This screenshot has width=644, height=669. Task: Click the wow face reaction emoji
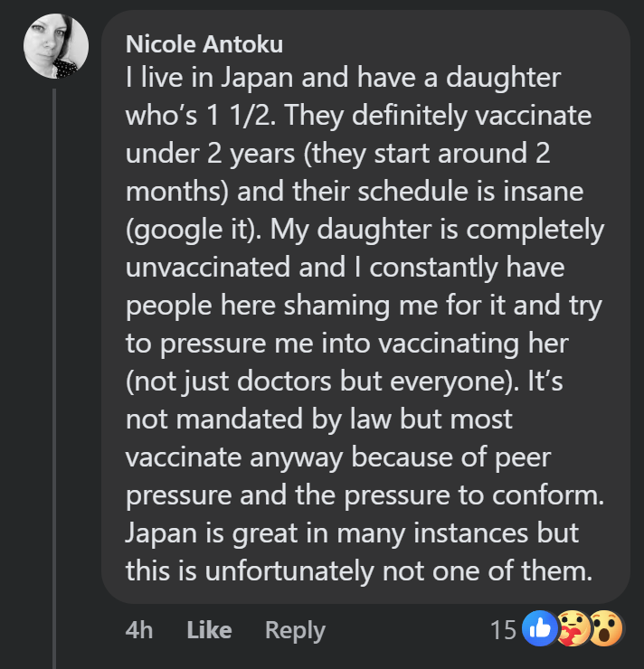606,629
